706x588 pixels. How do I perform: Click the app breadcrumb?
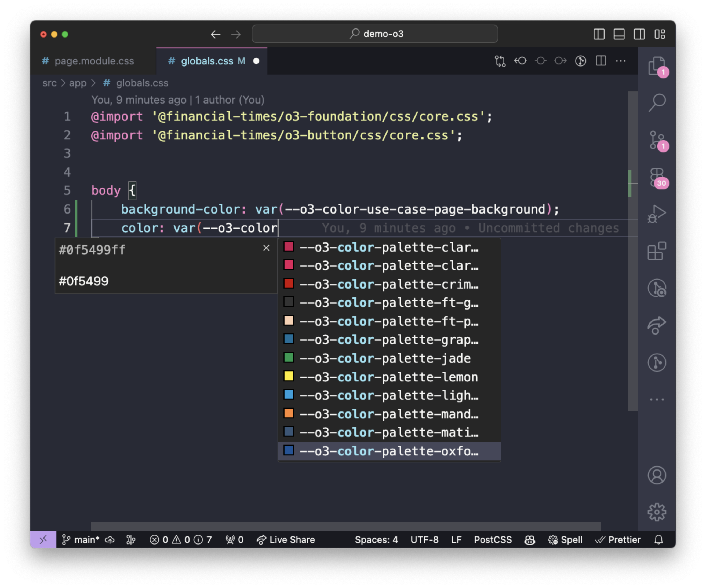pos(78,83)
